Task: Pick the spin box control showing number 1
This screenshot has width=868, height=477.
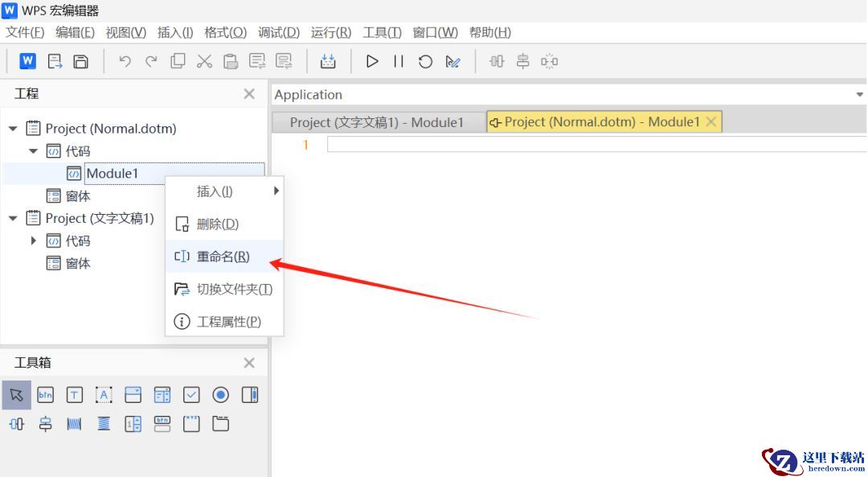Action: [133, 424]
